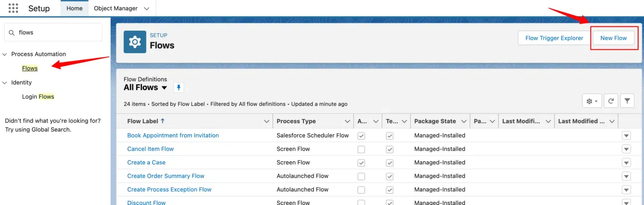Image resolution: width=644 pixels, height=205 pixels.
Task: Open Flow Label column menu chevron
Action: click(266, 121)
